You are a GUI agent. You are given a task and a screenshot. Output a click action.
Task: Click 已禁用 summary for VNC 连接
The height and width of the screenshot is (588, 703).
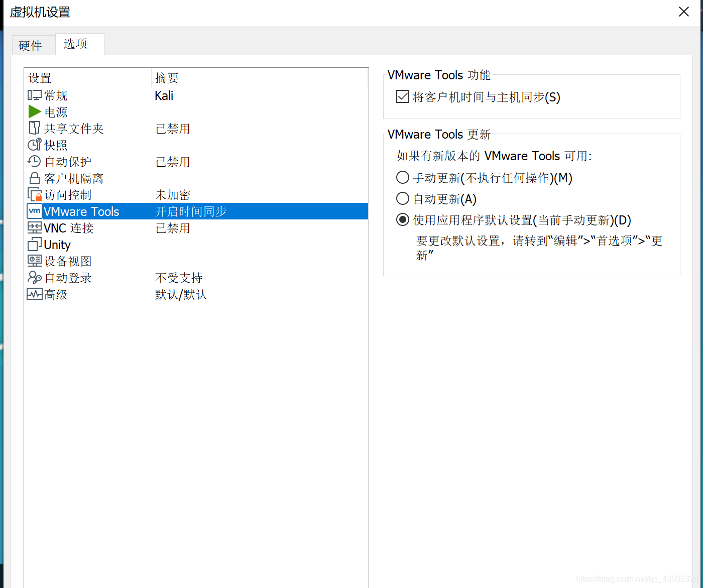[x=173, y=228]
